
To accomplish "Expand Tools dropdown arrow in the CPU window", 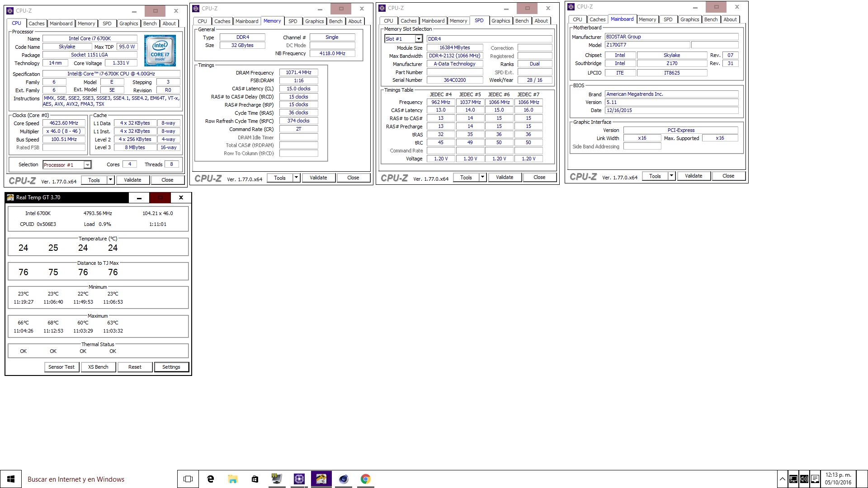I will 110,180.
